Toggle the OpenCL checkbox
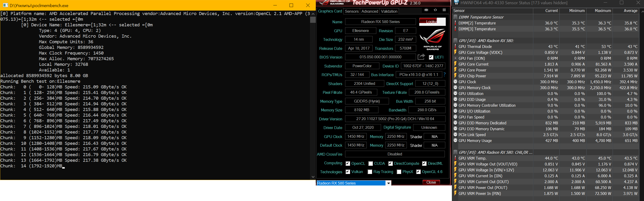This screenshot has height=201, width=644. coord(348,163)
